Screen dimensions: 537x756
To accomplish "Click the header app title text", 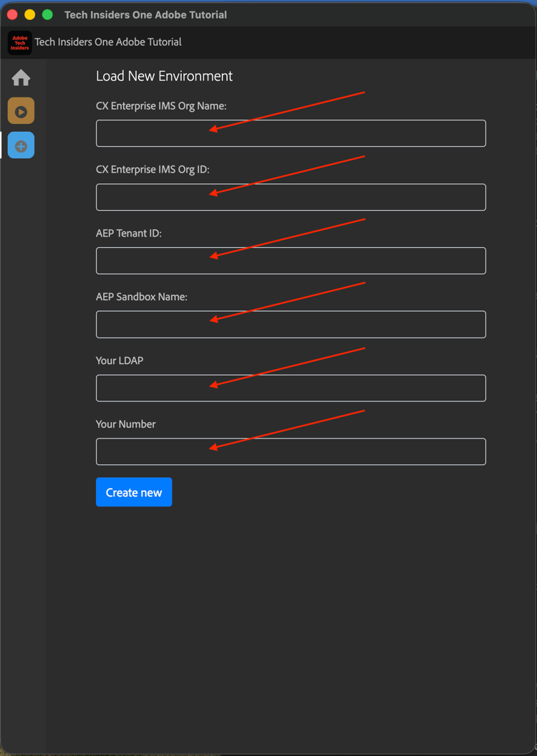I will tap(108, 42).
